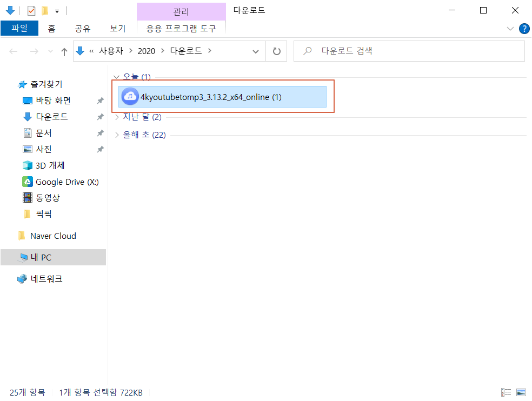Select the 4kyoutubetomp3_3.13.2_x64_online (1) file

tap(222, 97)
